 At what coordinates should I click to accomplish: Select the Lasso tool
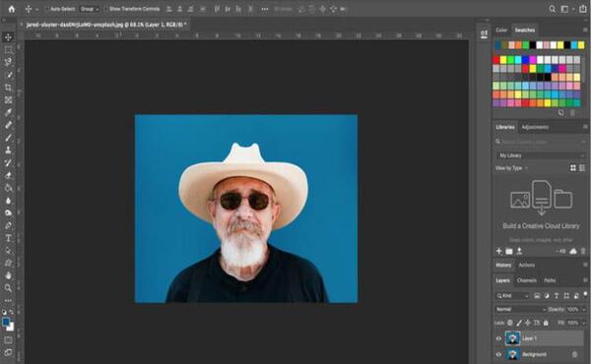pyautogui.click(x=8, y=62)
